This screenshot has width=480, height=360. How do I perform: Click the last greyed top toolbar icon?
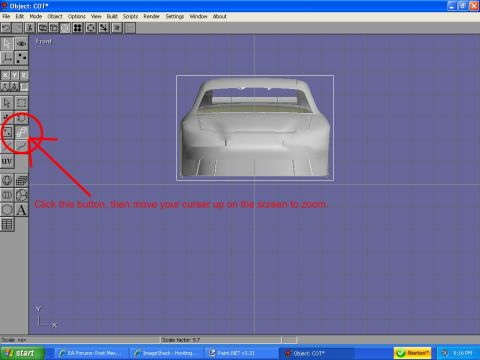(130, 28)
